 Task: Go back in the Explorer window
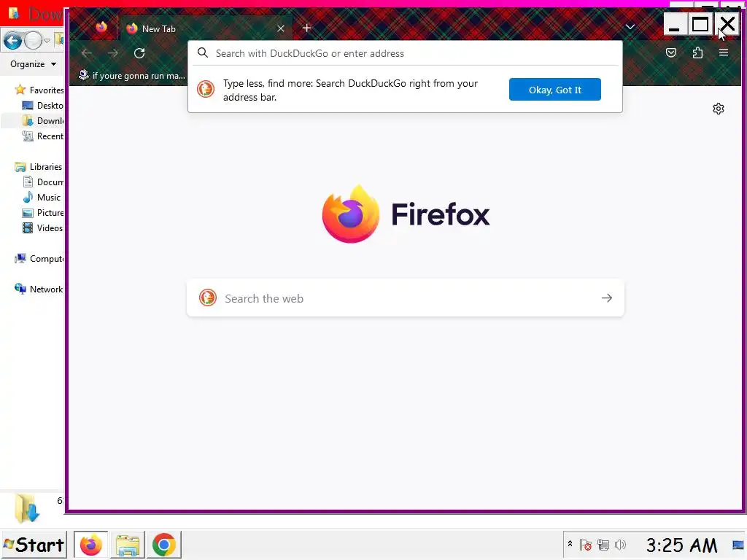click(x=13, y=41)
